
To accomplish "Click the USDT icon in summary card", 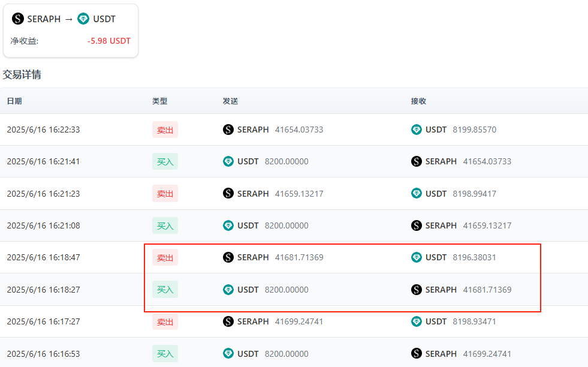I will (83, 19).
